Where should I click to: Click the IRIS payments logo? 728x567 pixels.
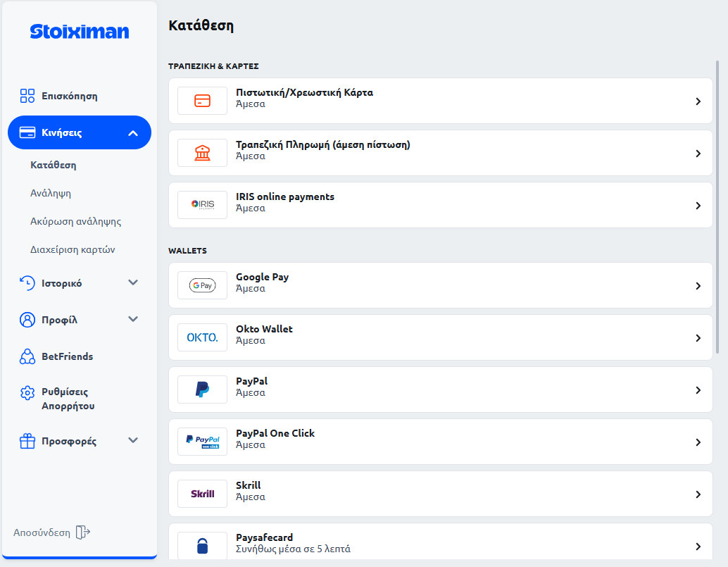tap(202, 205)
